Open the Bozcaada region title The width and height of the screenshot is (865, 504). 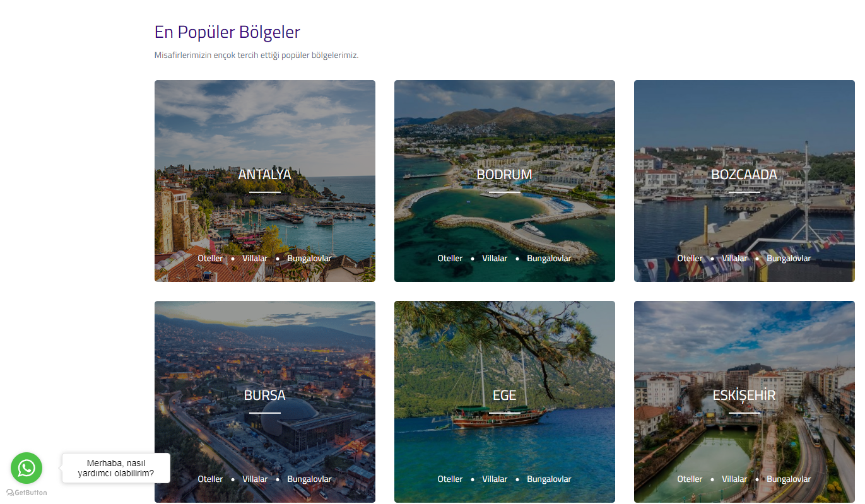click(744, 174)
